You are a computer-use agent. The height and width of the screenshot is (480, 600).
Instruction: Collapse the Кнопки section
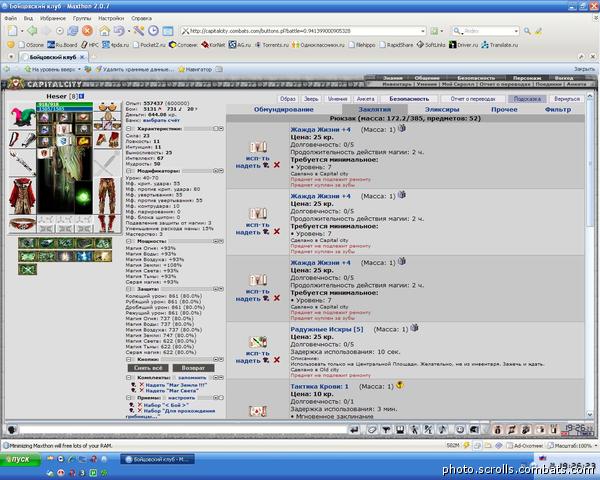[129, 359]
